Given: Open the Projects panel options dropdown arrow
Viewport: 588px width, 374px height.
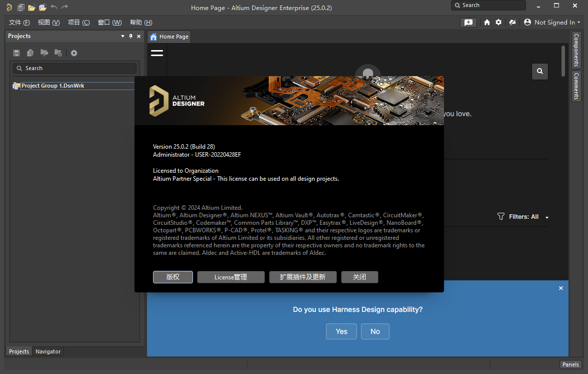Looking at the screenshot, I should pos(122,37).
